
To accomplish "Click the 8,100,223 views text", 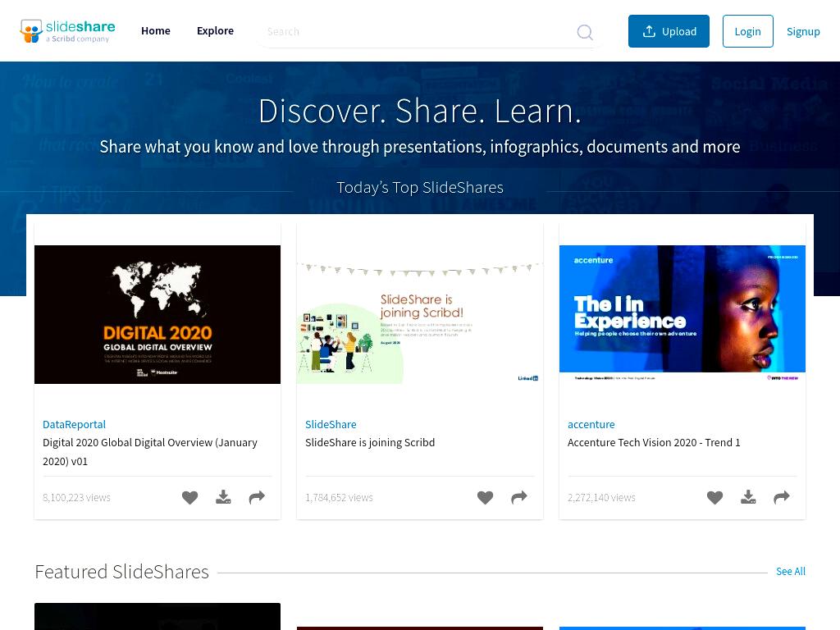I will click(76, 498).
